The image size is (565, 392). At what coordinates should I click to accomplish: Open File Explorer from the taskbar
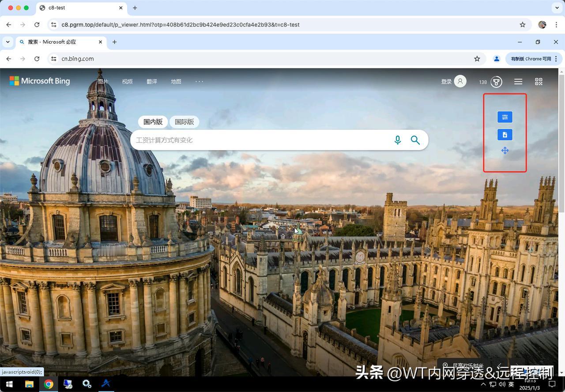(29, 384)
